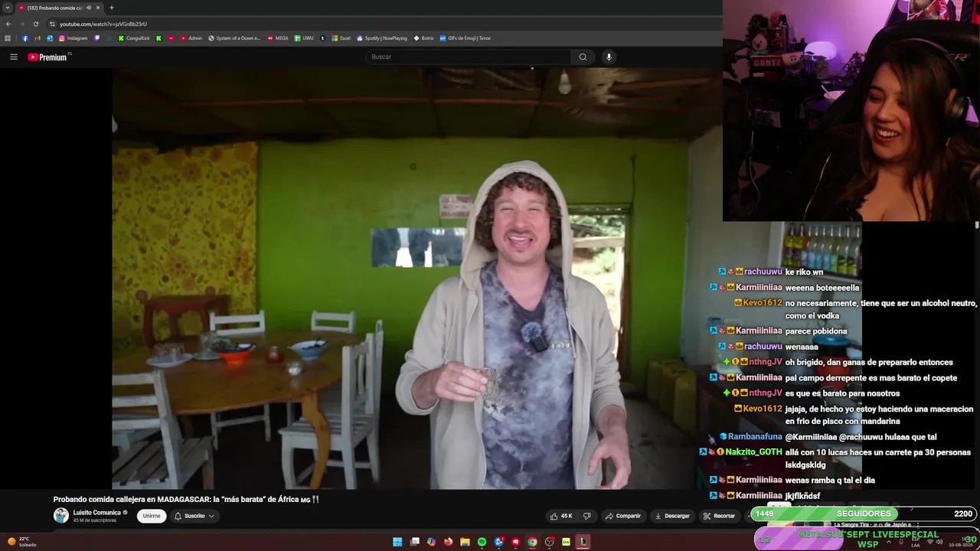The image size is (980, 551).
Task: Click nthngJV message 'oh brigido'
Action: [869, 362]
